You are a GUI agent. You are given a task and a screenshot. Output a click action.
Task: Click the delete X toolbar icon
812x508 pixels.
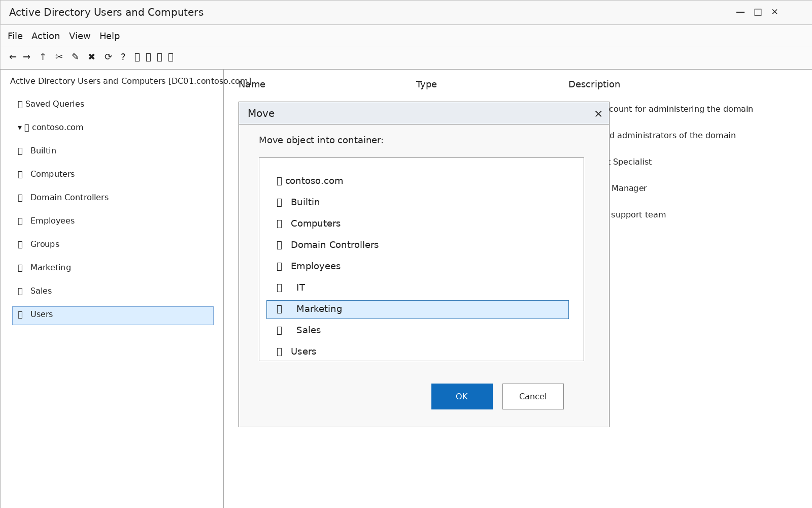click(x=91, y=57)
